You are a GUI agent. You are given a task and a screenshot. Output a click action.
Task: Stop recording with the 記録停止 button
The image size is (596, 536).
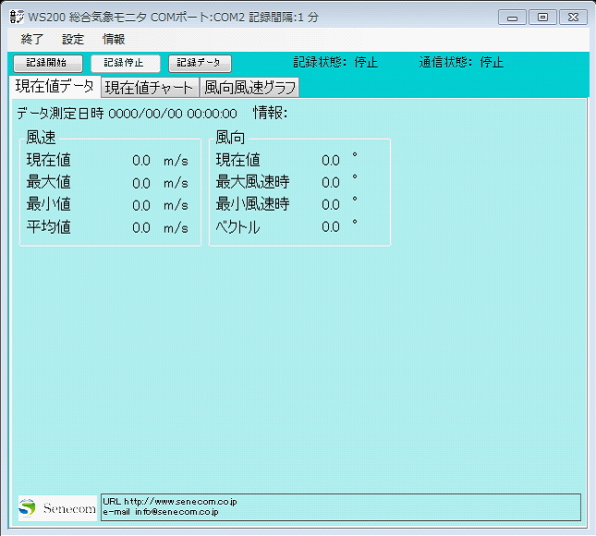click(x=125, y=63)
